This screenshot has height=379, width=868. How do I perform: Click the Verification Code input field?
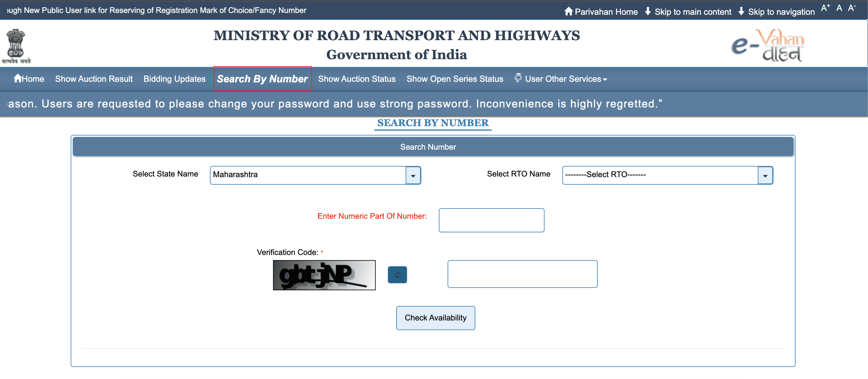point(522,274)
